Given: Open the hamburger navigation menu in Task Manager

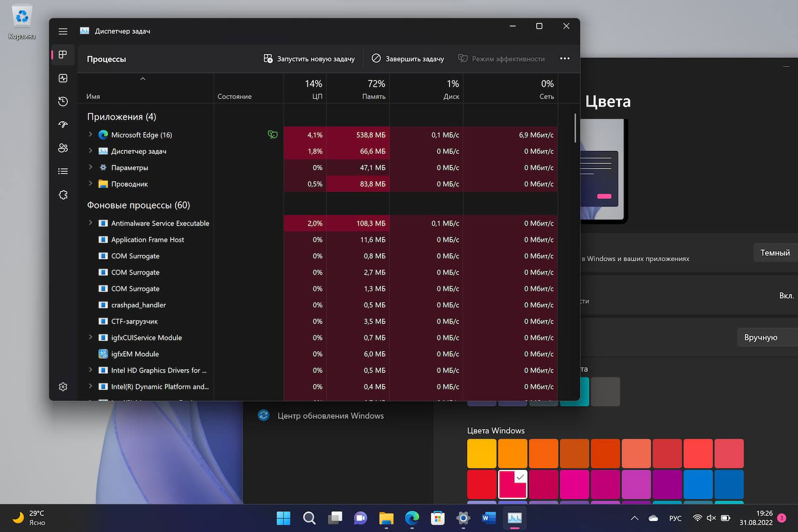Looking at the screenshot, I should 63,31.
